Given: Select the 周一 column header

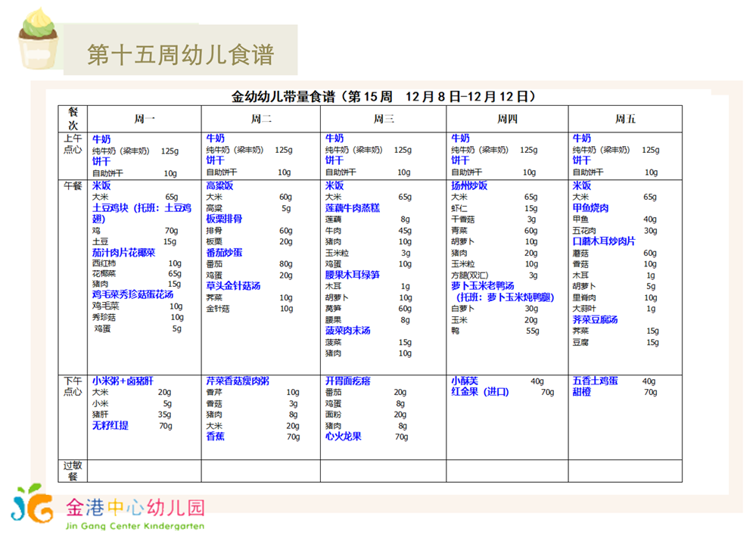Looking at the screenshot, I should pyautogui.click(x=144, y=119).
